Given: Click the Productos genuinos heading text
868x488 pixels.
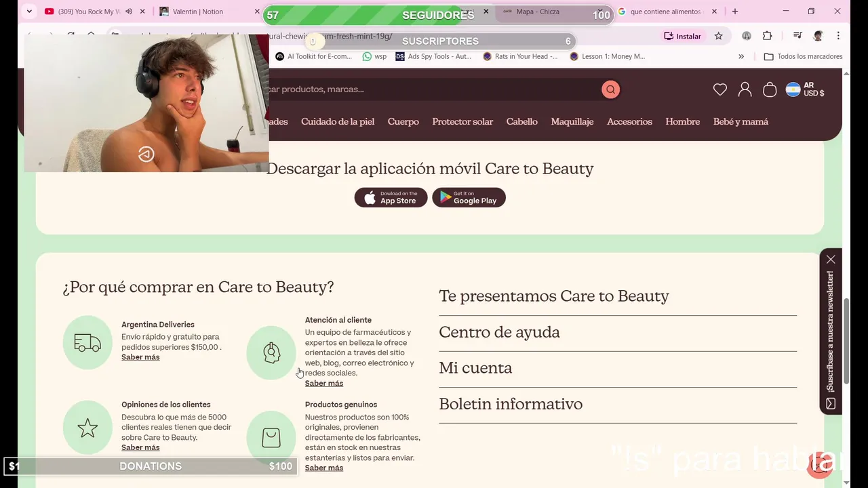Looking at the screenshot, I should pos(341,405).
